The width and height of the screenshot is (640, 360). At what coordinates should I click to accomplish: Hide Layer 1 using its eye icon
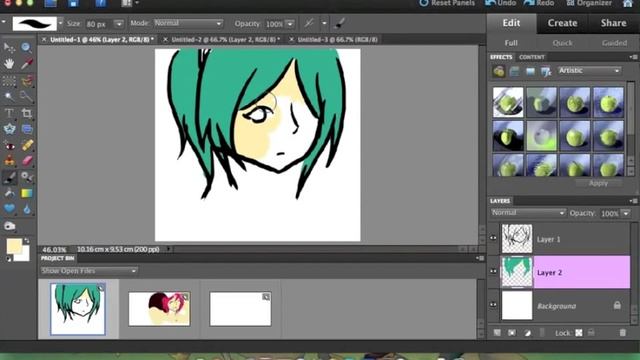coord(493,238)
